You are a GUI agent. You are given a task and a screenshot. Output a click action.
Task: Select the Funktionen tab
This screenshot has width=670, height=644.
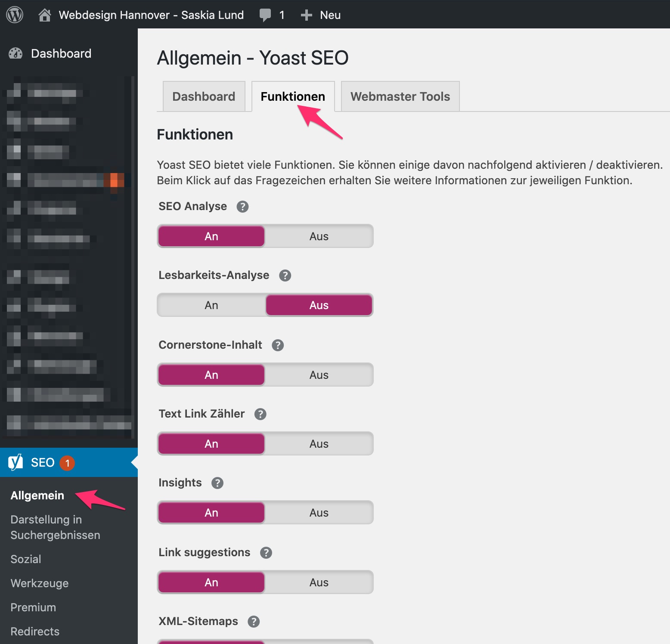(x=293, y=96)
